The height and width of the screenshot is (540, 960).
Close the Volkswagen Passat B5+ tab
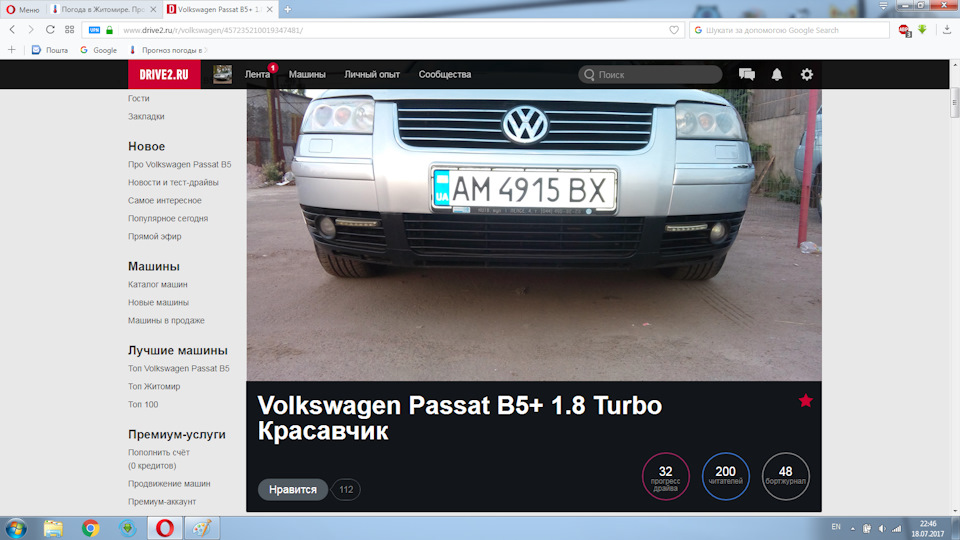tap(270, 9)
